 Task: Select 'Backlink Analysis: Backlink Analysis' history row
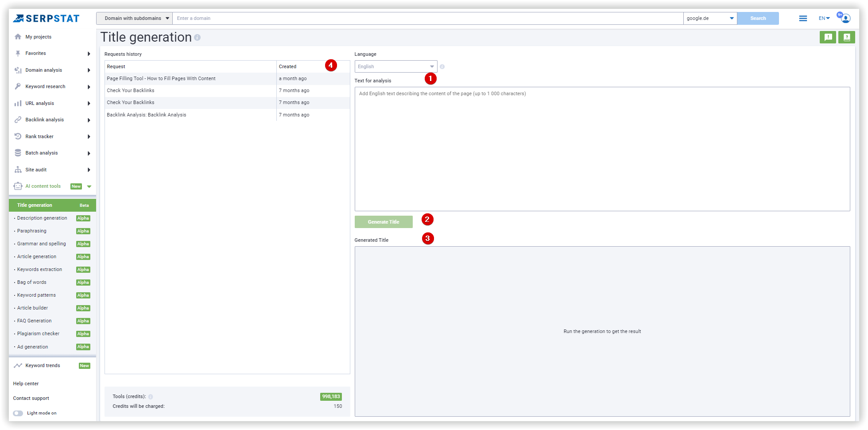tap(227, 115)
